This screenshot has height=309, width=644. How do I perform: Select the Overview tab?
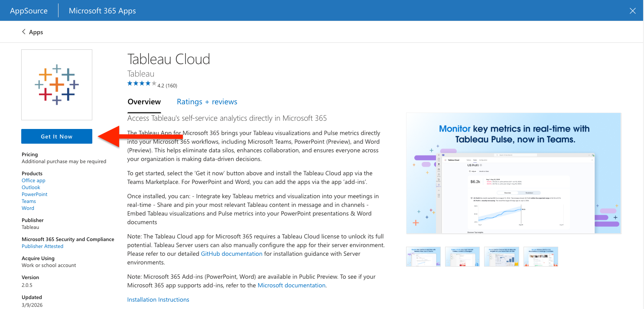(x=144, y=101)
